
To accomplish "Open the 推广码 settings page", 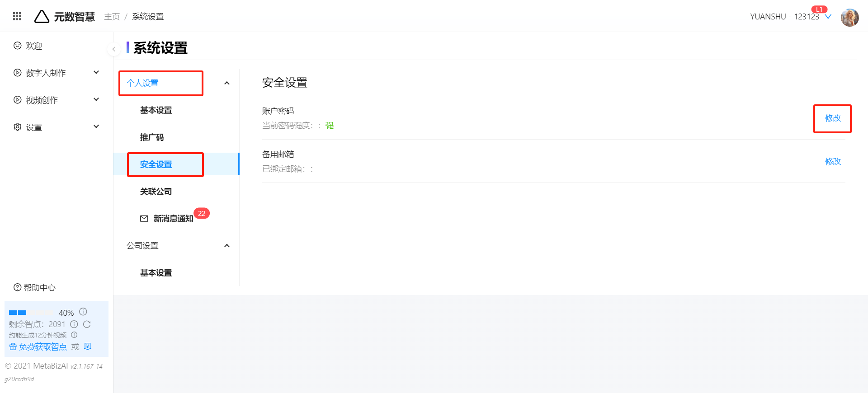I will click(152, 137).
